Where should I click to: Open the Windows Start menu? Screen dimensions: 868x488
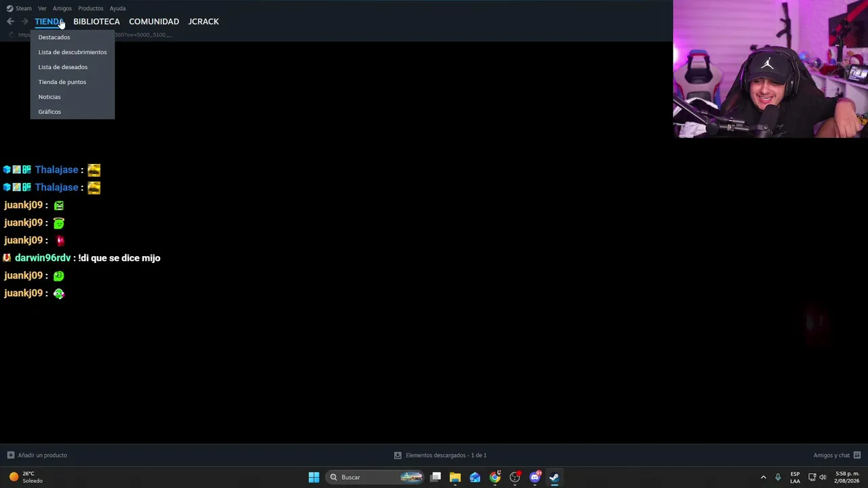click(314, 477)
